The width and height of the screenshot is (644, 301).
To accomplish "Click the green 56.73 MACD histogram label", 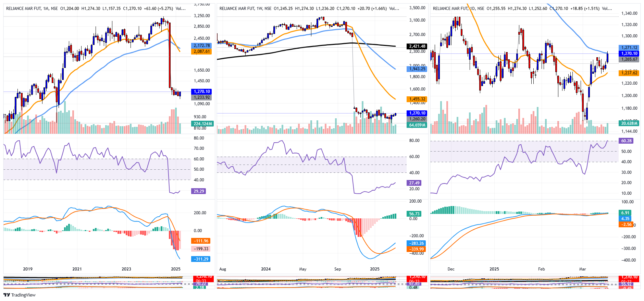I will point(414,214).
